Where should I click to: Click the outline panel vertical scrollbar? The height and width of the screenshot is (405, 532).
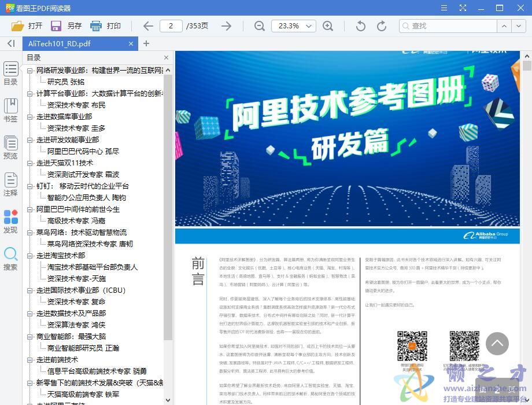click(168, 207)
